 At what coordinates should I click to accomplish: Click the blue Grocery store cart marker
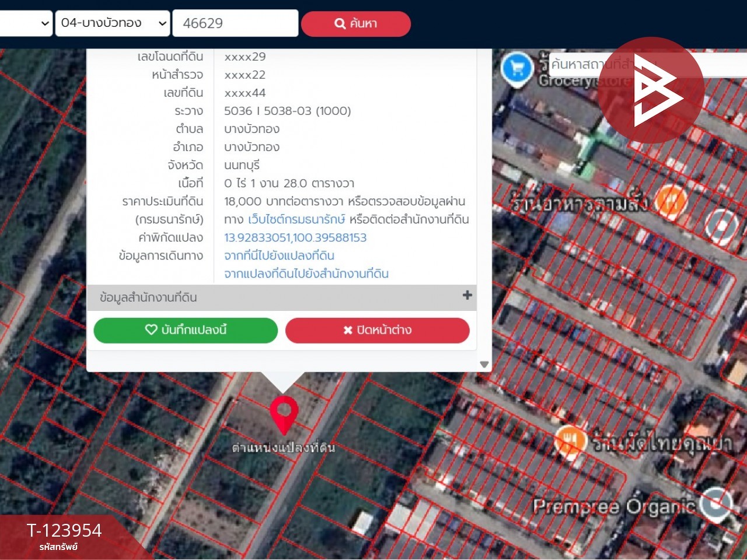click(x=516, y=69)
